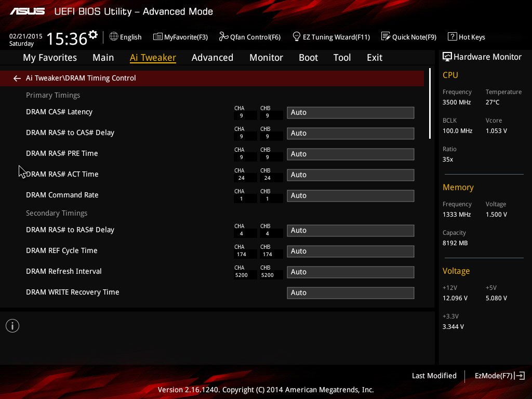Select the Ai Tweaker tab
The height and width of the screenshot is (399, 532).
153,58
